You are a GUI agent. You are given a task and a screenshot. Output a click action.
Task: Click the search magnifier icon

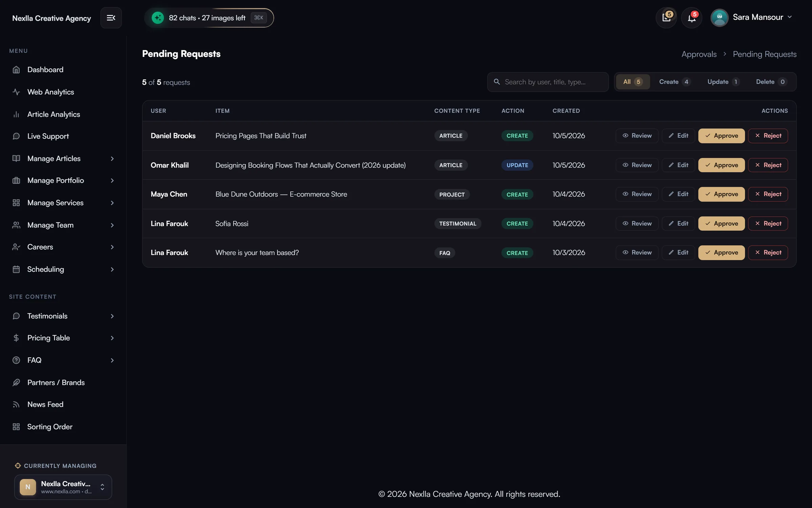point(497,82)
